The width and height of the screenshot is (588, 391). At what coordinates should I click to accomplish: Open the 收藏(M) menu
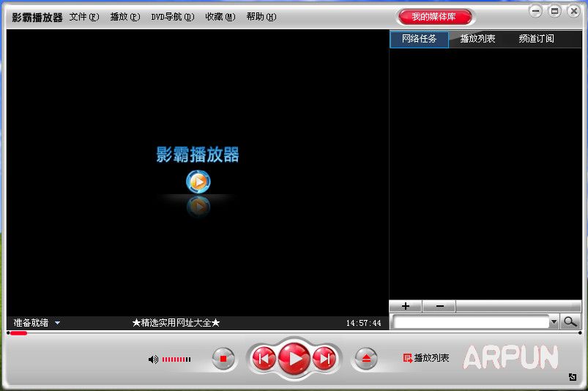click(220, 17)
